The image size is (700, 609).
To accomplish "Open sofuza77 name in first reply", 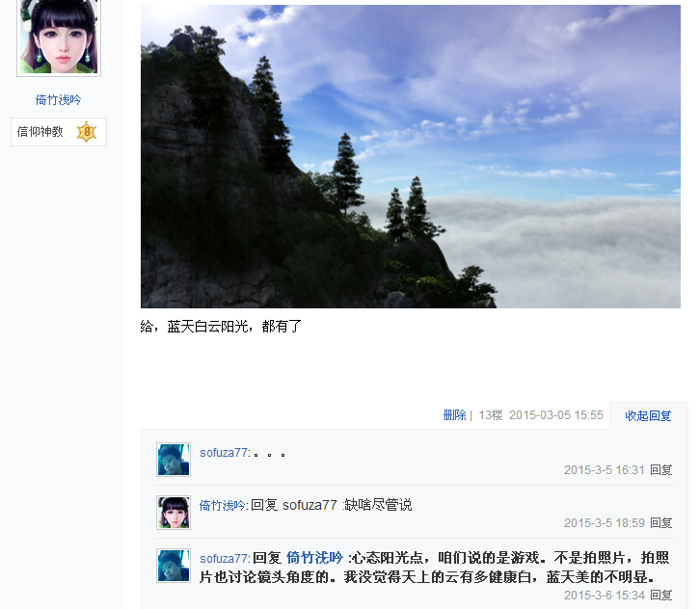I will click(224, 452).
